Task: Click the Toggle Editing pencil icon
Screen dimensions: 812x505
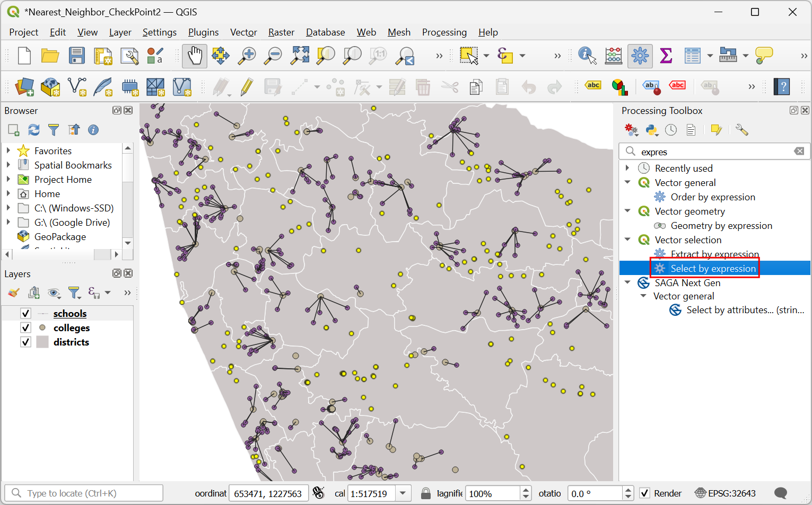Action: (x=246, y=87)
